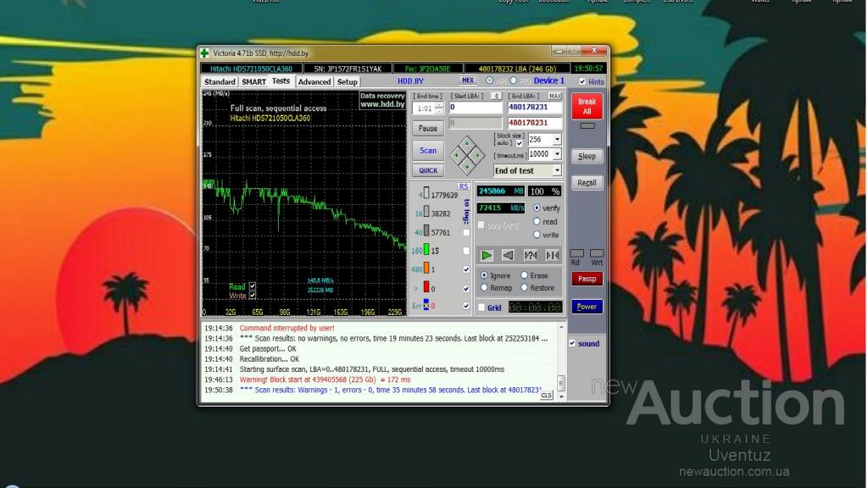Select the verify radio button
The width and height of the screenshot is (868, 488).
coord(537,208)
